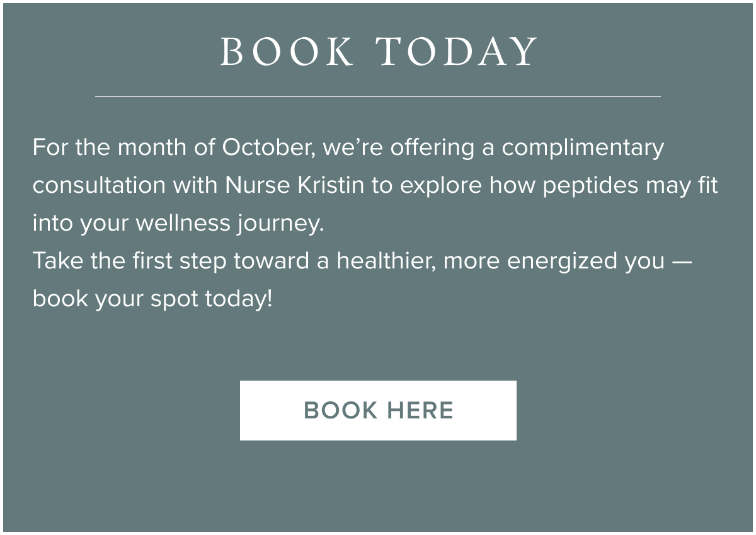756x535 pixels.
Task: Click the BOOK HERE button
Action: 378,410
